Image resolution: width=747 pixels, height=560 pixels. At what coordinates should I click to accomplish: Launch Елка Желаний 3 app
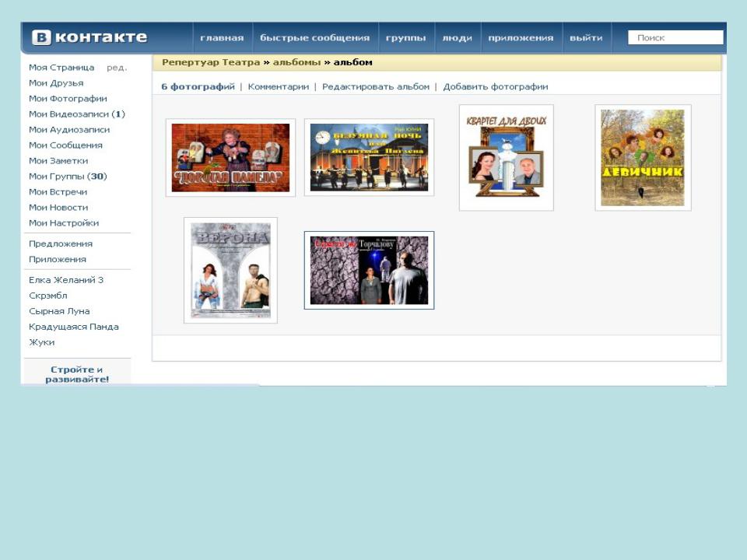65,280
